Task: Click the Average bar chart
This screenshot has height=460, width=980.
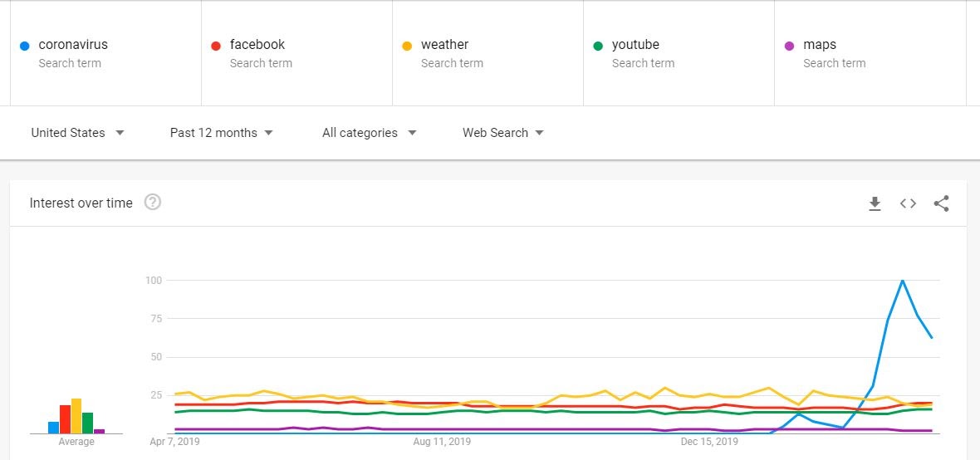Action: (76, 416)
